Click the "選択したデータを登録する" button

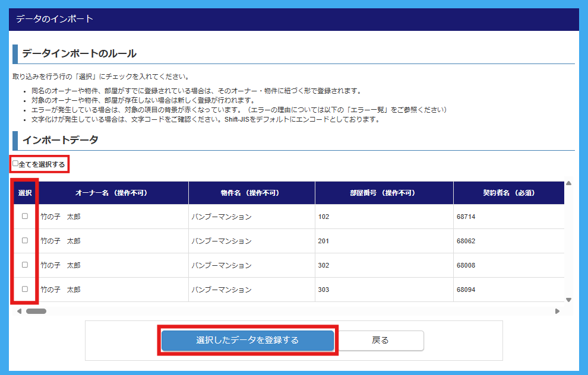point(247,341)
